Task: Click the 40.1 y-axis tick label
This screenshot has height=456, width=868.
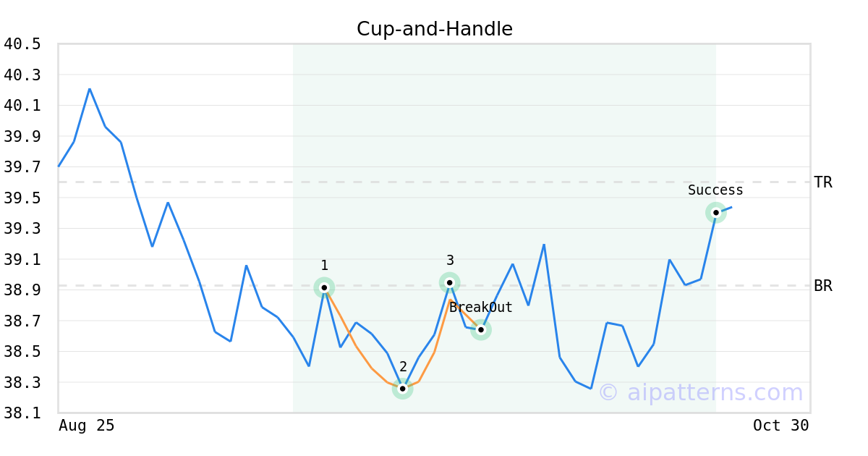Action: pyautogui.click(x=22, y=106)
